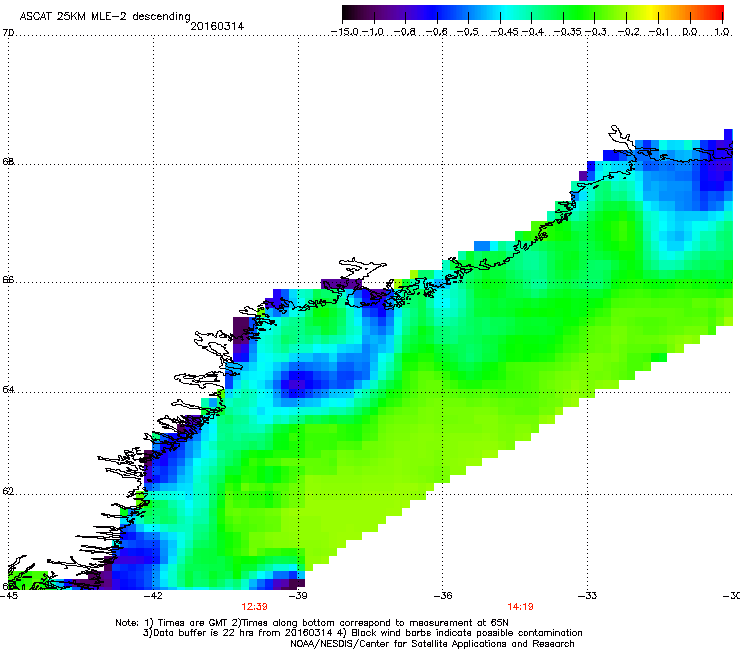This screenshot has width=740, height=650.
Task: Click the 62 latitude axis label
Action: (x=8, y=492)
